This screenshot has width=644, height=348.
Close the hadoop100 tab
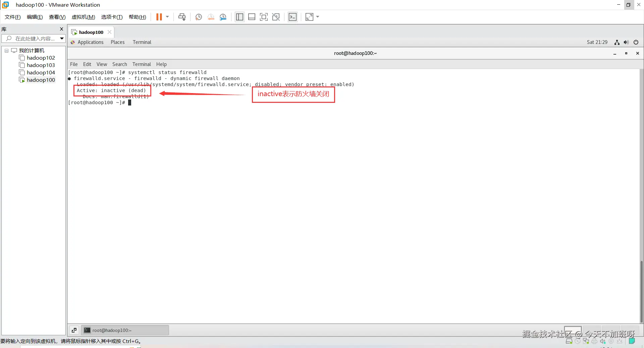coord(109,32)
